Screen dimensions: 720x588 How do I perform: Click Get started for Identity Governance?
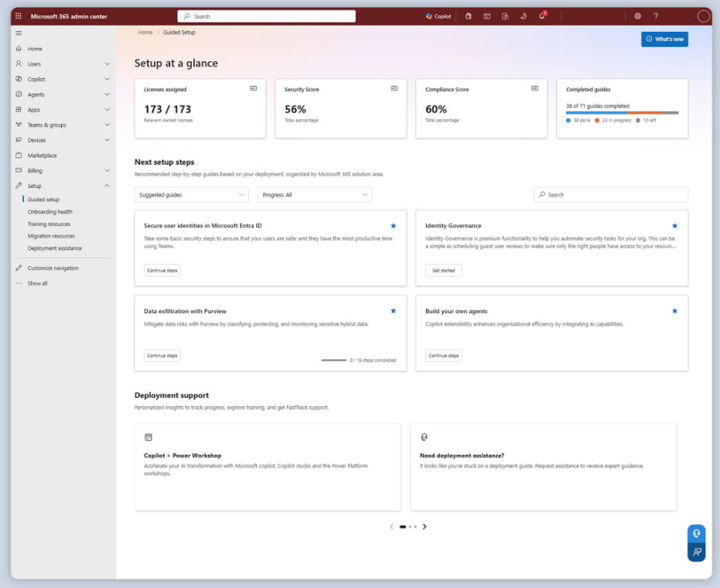click(444, 271)
